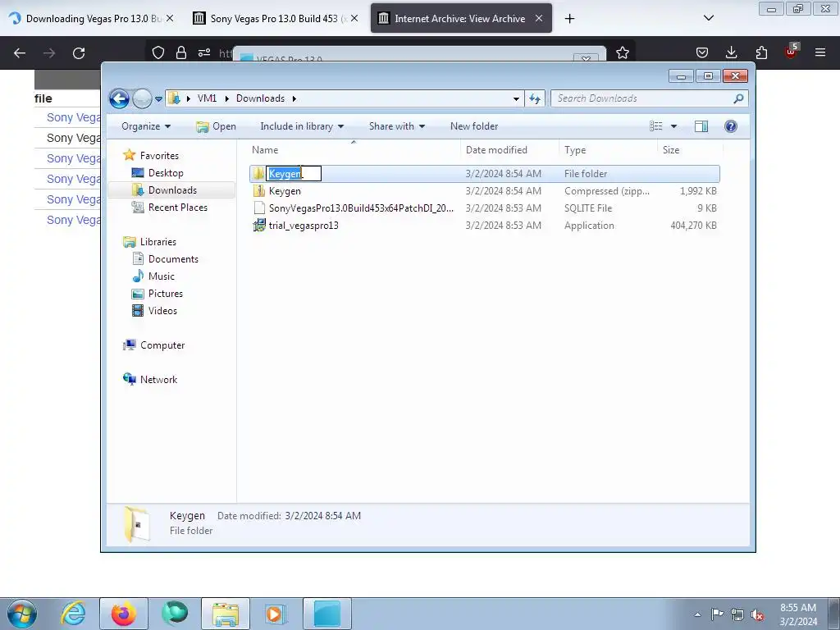Switch to Sony Vegas Pro Build 453 tab
The height and width of the screenshot is (630, 840).
[276, 18]
